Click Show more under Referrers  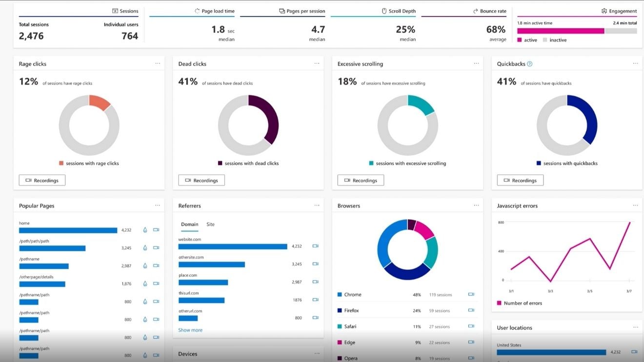pyautogui.click(x=190, y=330)
